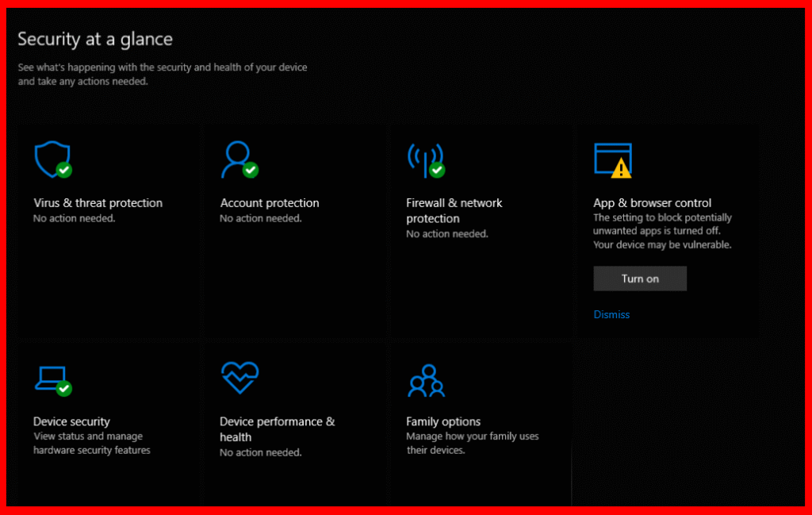
Task: Click 'No action needed' under Device performance & health
Action: tap(260, 453)
